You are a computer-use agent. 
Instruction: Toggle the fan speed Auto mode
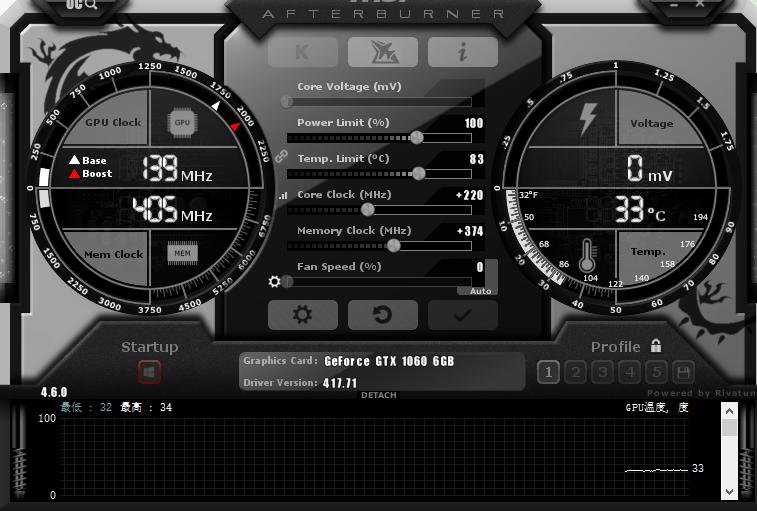click(481, 291)
